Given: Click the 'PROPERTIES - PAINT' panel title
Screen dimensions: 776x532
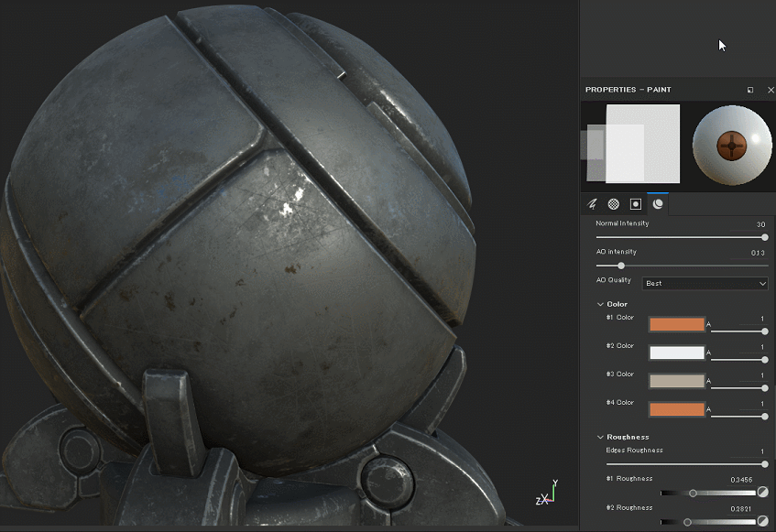Looking at the screenshot, I should [x=628, y=90].
